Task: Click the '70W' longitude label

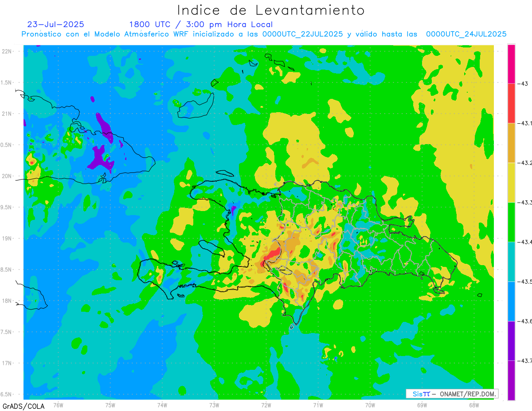Action: tap(370, 405)
